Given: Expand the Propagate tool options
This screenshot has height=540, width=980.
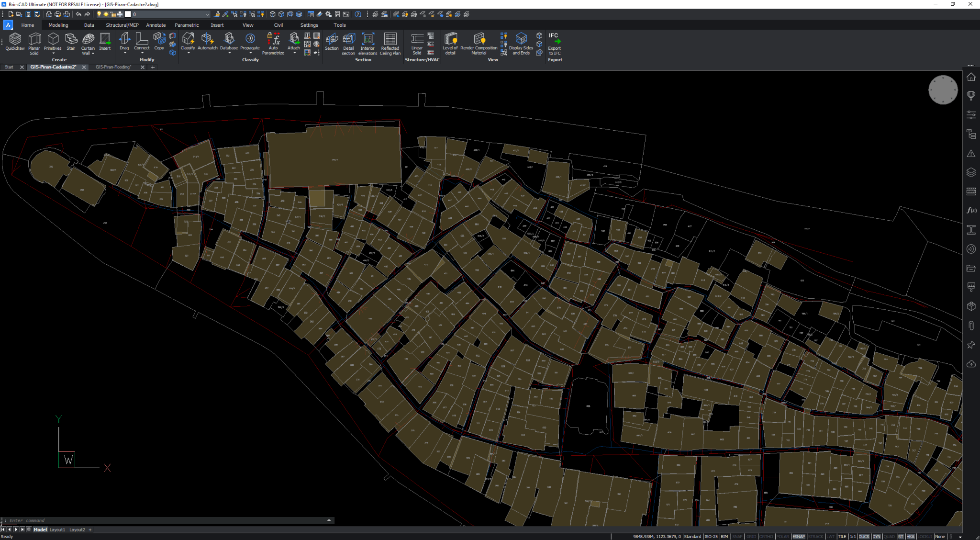Looking at the screenshot, I should pyautogui.click(x=250, y=53).
